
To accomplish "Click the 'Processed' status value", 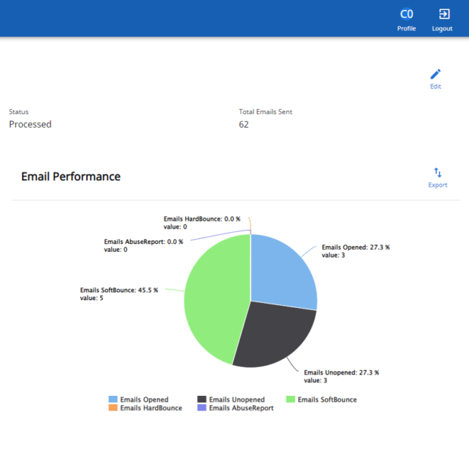I will pos(30,124).
